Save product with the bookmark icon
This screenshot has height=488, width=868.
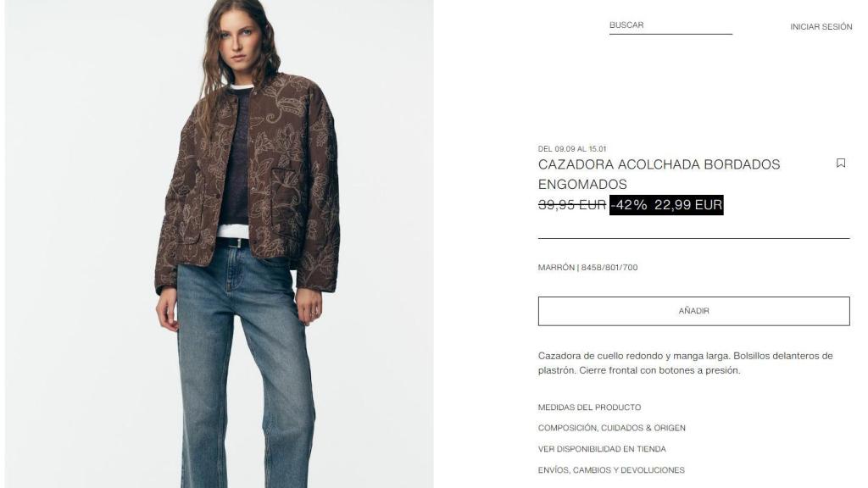(840, 164)
